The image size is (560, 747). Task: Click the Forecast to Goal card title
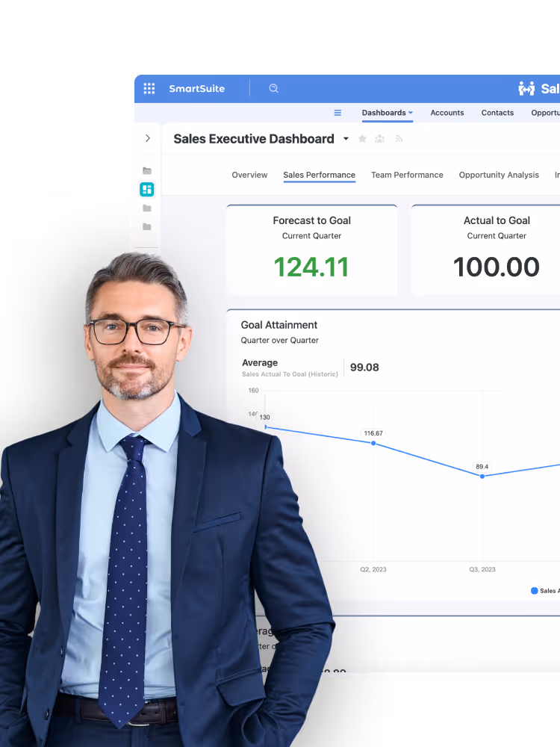pyautogui.click(x=312, y=220)
